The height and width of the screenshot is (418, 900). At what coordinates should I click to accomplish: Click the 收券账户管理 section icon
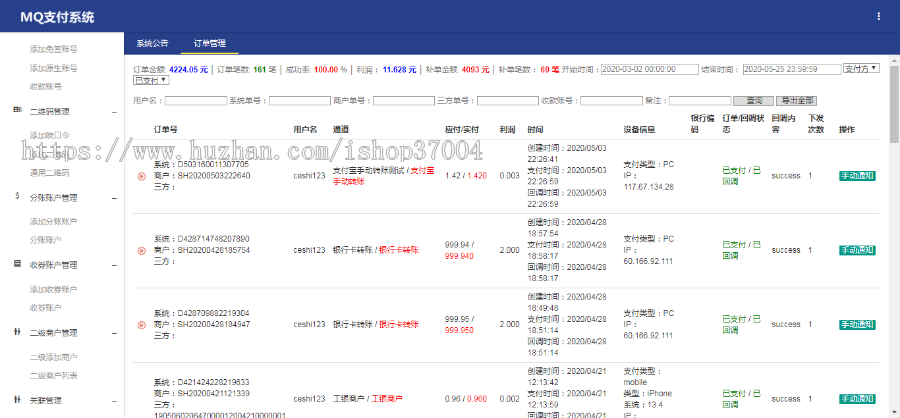17,264
